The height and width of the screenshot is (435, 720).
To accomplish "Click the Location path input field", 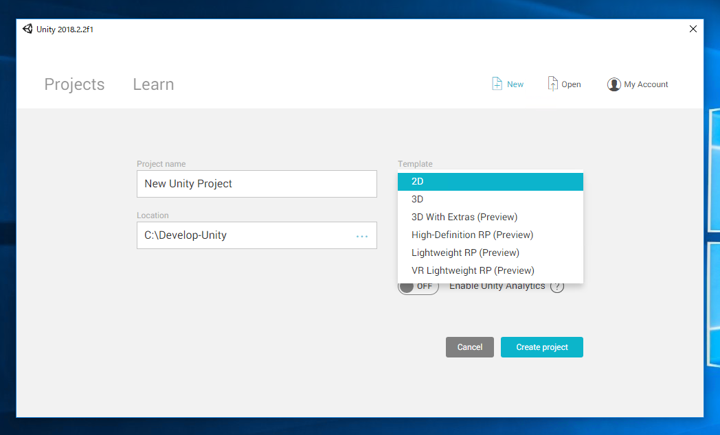I will click(x=257, y=235).
